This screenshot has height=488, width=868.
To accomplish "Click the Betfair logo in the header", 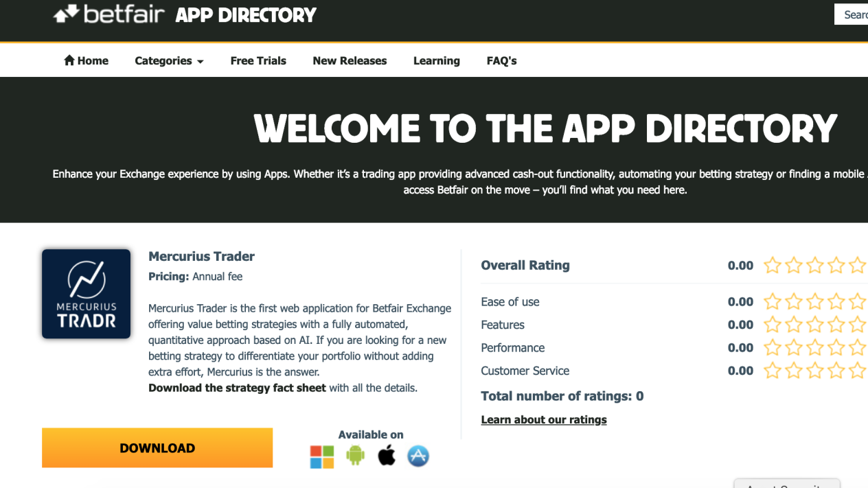I will tap(108, 14).
